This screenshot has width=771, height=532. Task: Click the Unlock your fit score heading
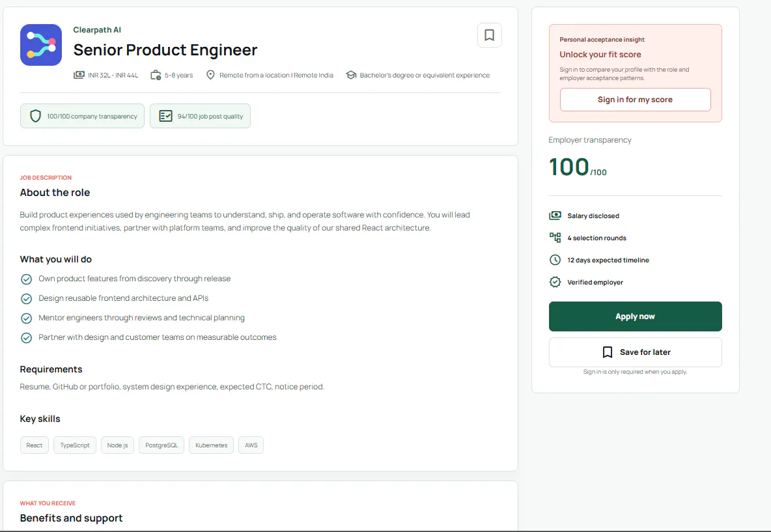[x=600, y=55]
